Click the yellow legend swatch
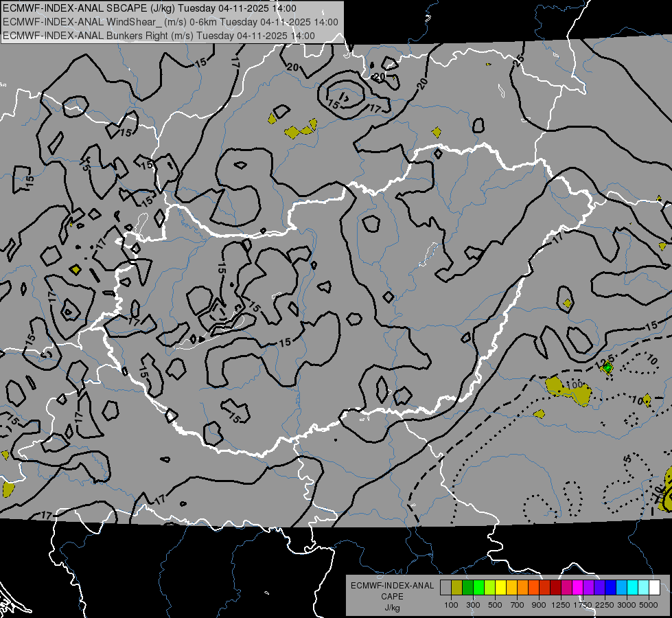The height and width of the screenshot is (618, 672). pos(500,587)
